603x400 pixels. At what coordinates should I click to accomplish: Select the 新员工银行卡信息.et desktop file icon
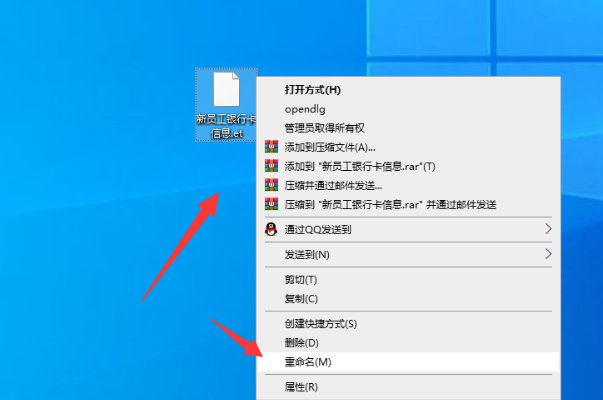(226, 105)
